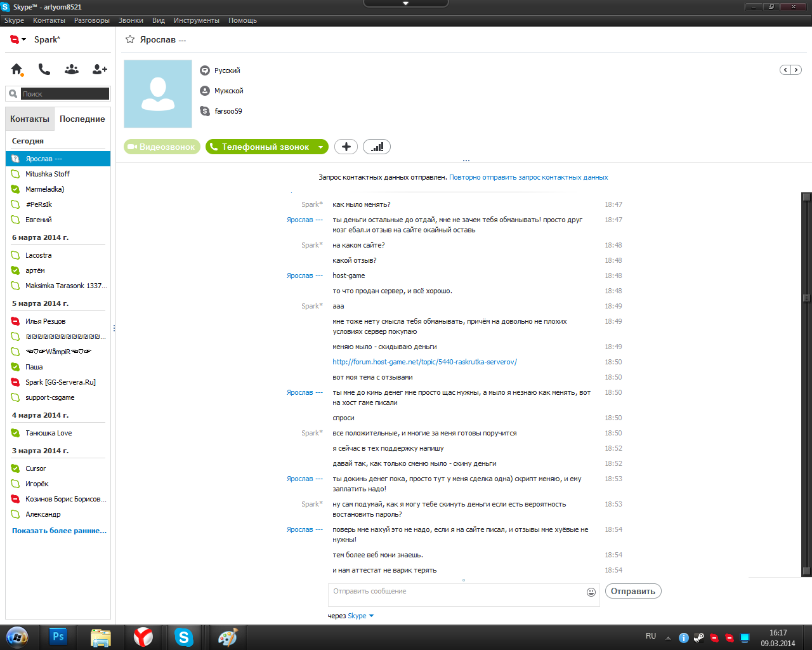Image resolution: width=812 pixels, height=650 pixels.
Task: Select contact Cursor
Action: point(58,468)
